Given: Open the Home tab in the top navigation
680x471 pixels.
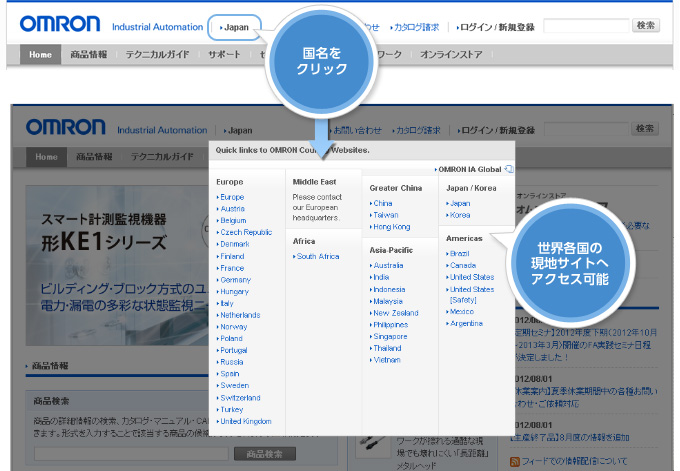Looking at the screenshot, I should point(40,55).
